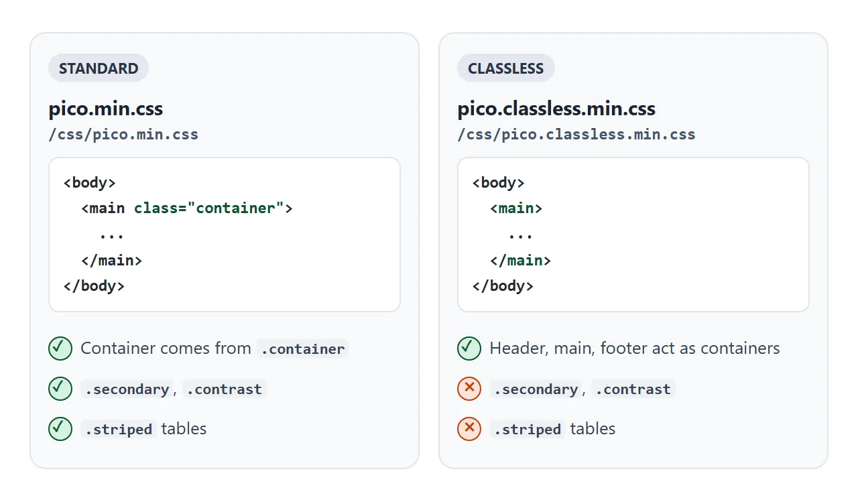
Task: Click the .contrast code chip in Classless card
Action: pos(633,389)
